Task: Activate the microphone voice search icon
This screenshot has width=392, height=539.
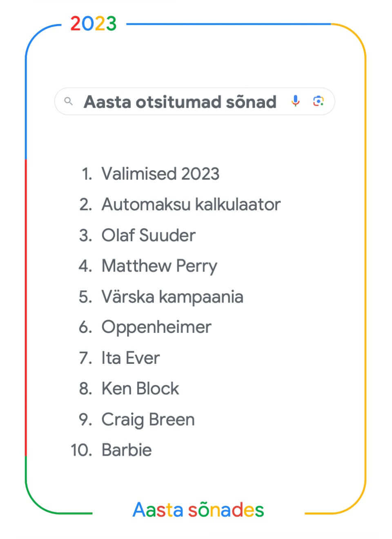Action: tap(295, 101)
